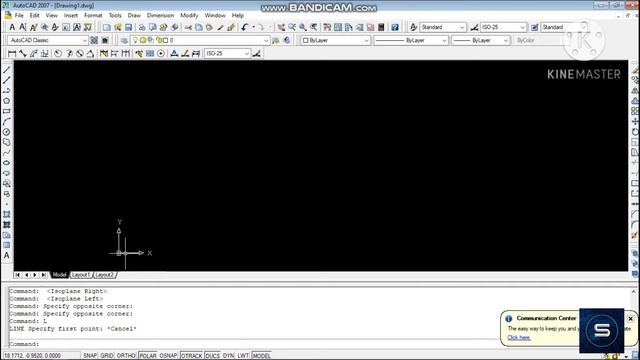Click the first-tab navigation arrow by Model tab

[x=18, y=275]
